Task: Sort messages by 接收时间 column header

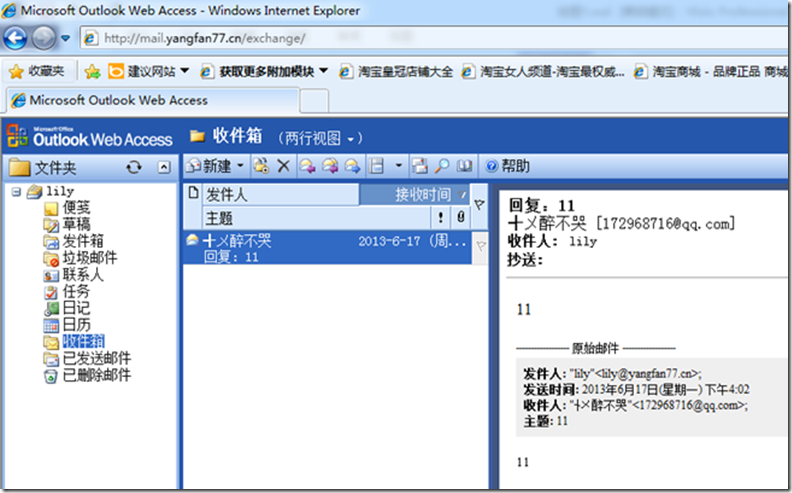Action: [414, 194]
